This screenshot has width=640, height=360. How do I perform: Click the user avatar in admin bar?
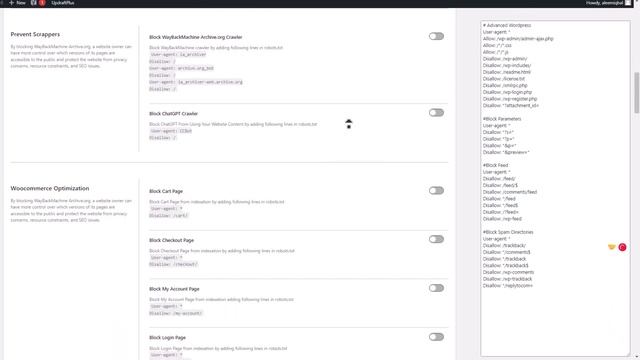(x=628, y=3)
